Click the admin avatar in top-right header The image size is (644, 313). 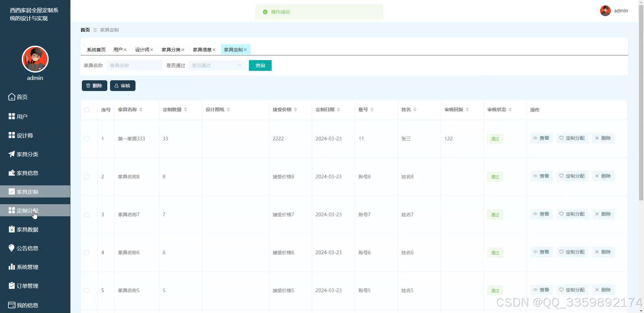[605, 11]
